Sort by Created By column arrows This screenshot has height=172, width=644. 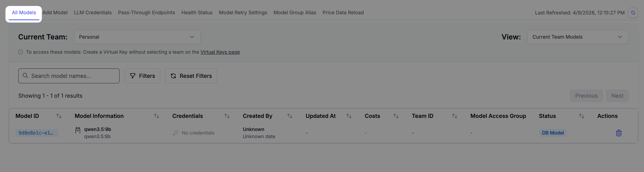pyautogui.click(x=289, y=116)
